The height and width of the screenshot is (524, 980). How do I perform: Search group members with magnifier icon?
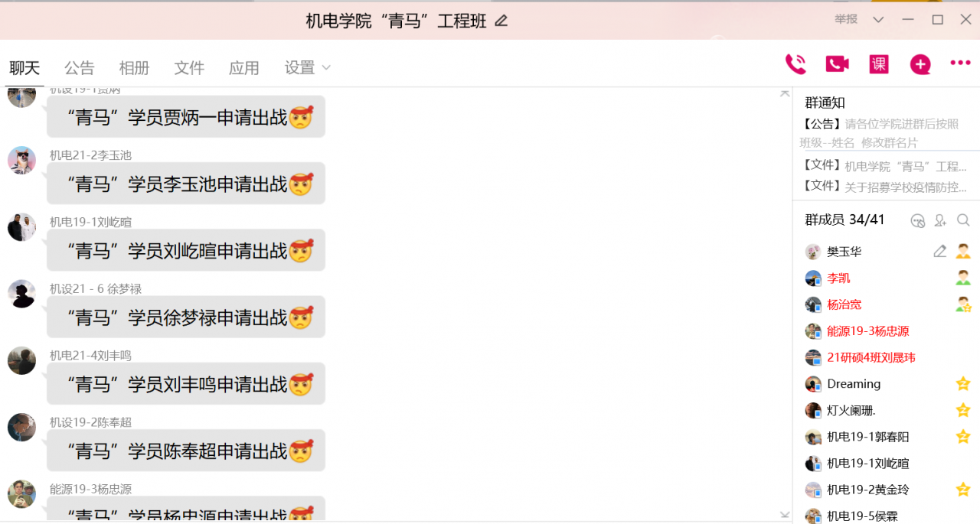[963, 220]
